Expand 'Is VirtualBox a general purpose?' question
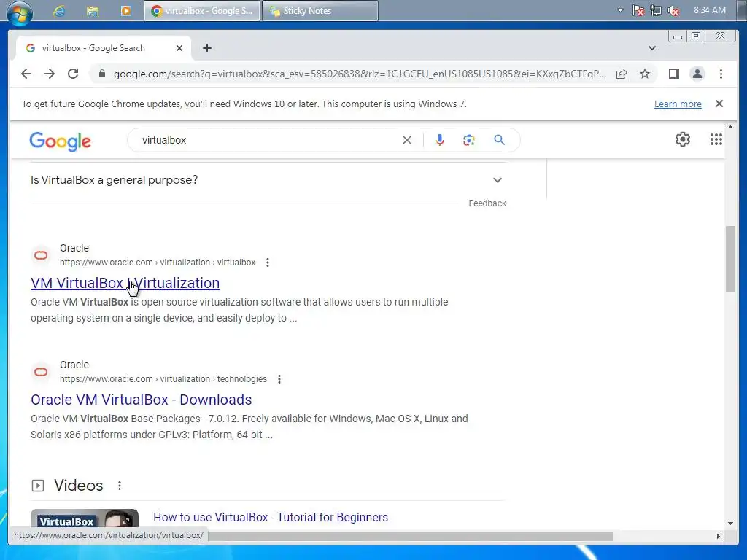Screen dimensions: 747x560 pyautogui.click(x=268, y=180)
